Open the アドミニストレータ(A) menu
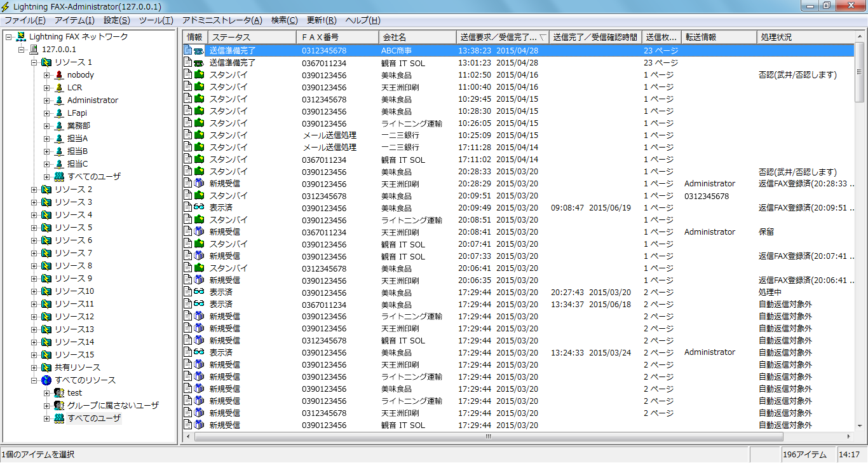Screen dimensions: 868x463 (222, 20)
